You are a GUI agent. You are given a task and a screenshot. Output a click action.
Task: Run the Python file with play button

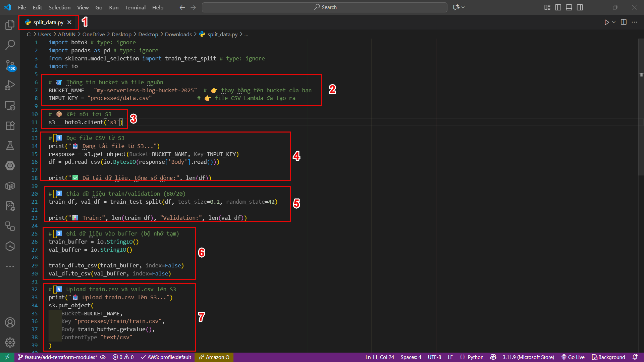click(x=607, y=22)
